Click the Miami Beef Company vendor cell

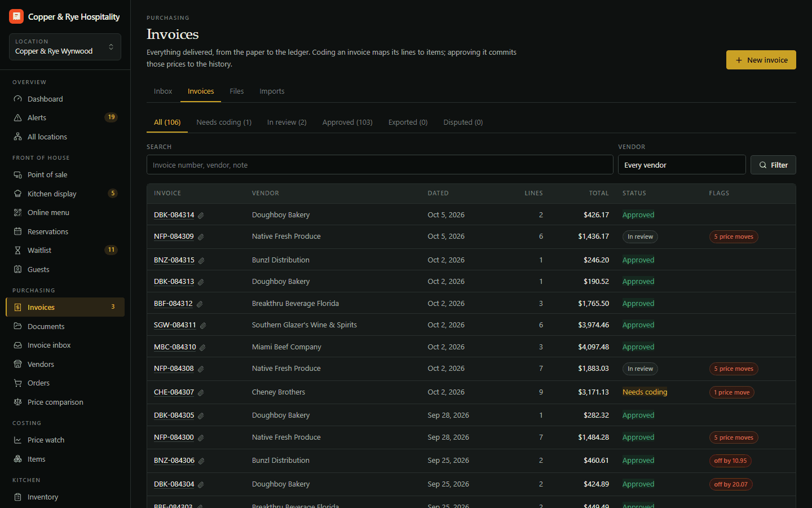(x=286, y=347)
